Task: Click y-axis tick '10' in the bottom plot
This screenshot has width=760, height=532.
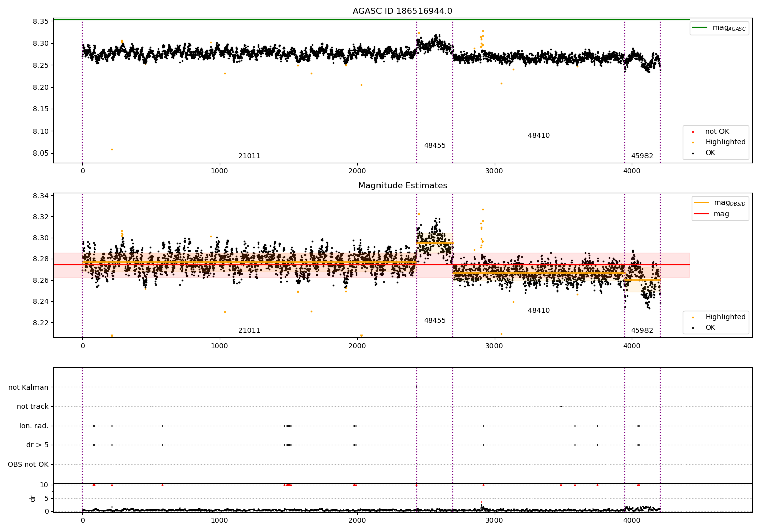Action: [44, 485]
